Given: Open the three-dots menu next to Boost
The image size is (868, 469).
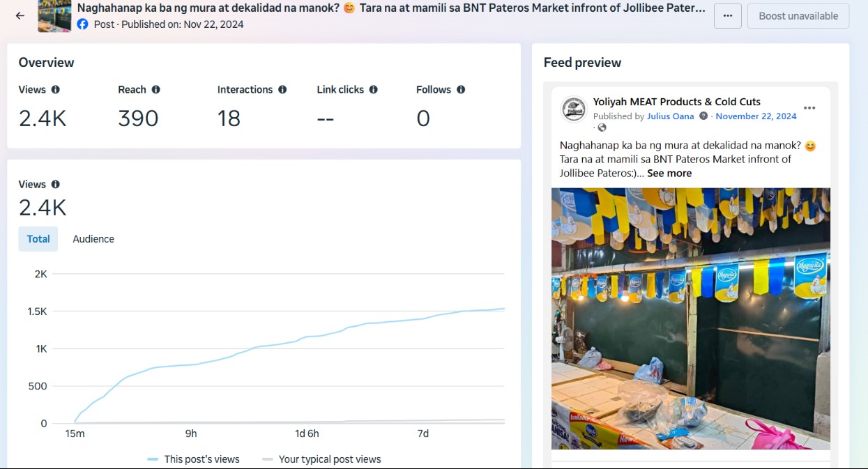Looking at the screenshot, I should click(x=727, y=16).
